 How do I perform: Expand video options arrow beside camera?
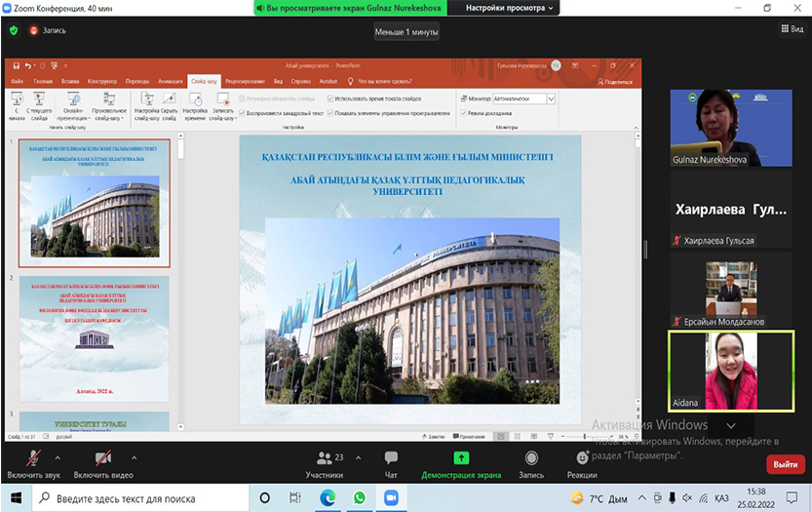134,456
